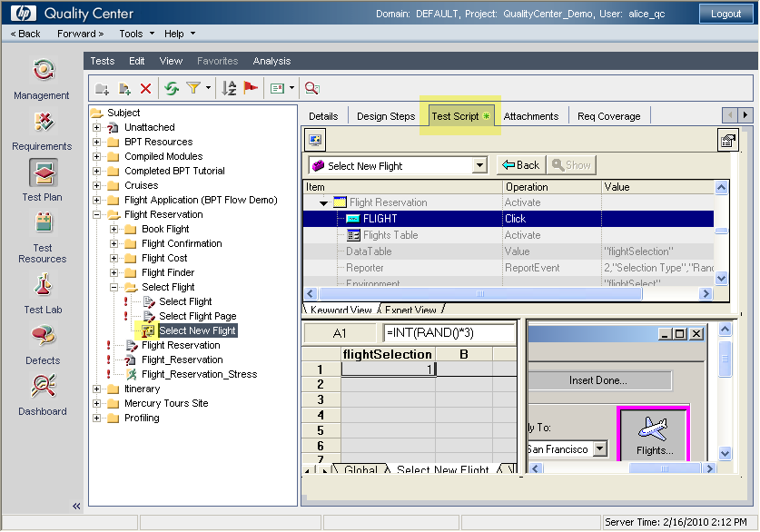The image size is (760, 532).
Task: Switch to Expert View tab
Action: tap(410, 309)
